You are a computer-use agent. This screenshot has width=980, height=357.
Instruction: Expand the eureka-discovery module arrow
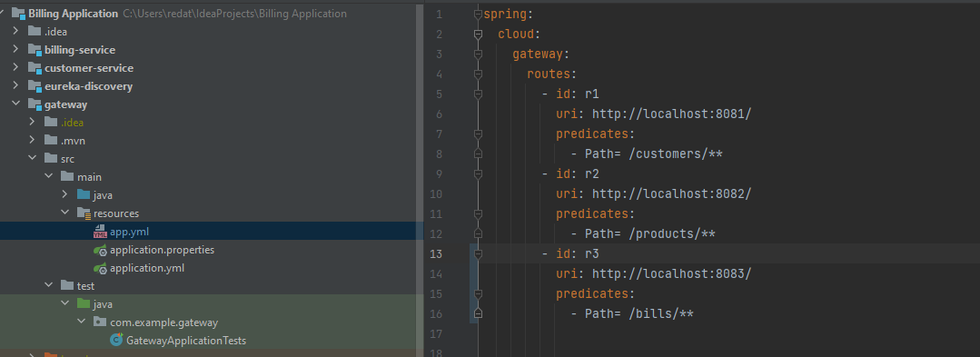click(16, 86)
